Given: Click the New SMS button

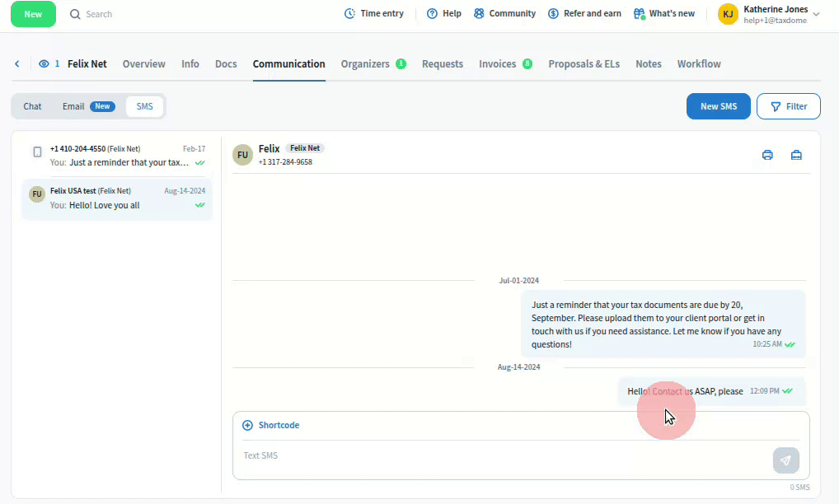Looking at the screenshot, I should click(718, 106).
